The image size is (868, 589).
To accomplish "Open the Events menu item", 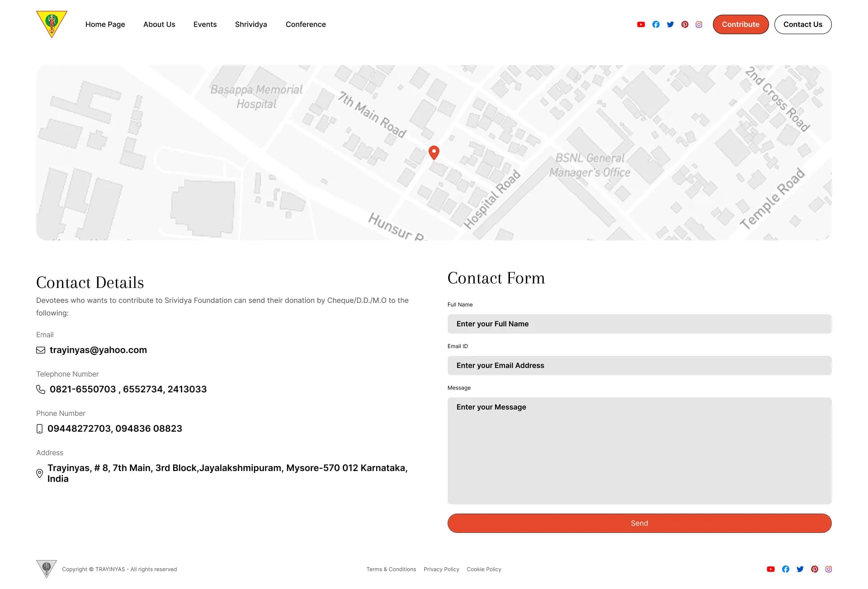I will (205, 24).
